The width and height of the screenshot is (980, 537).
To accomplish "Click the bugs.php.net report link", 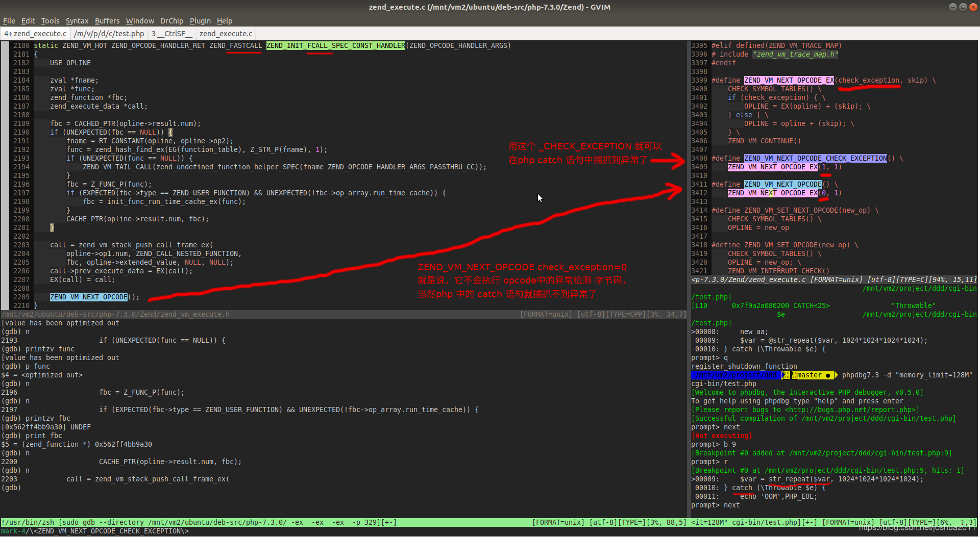I will coord(850,410).
